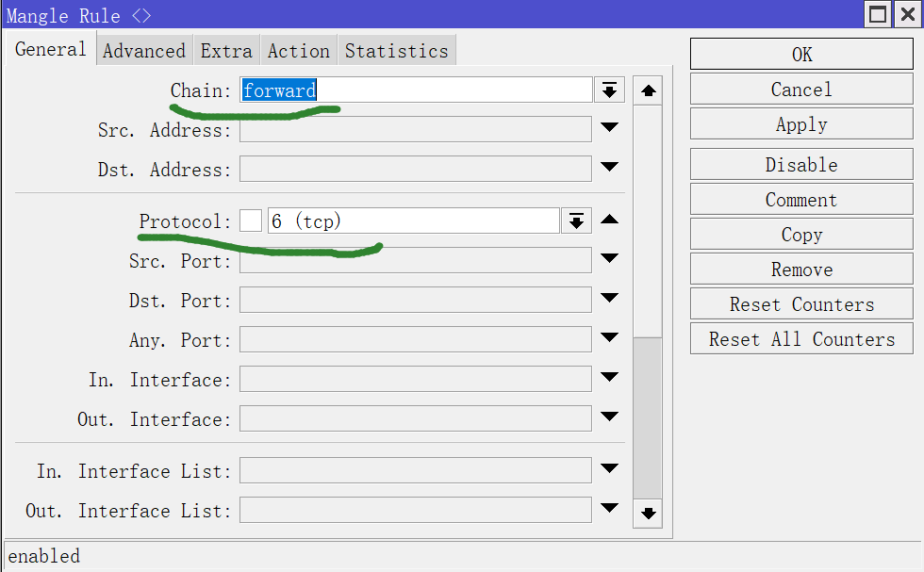924x572 pixels.
Task: Toggle the Protocol invert checkbox
Action: click(250, 221)
